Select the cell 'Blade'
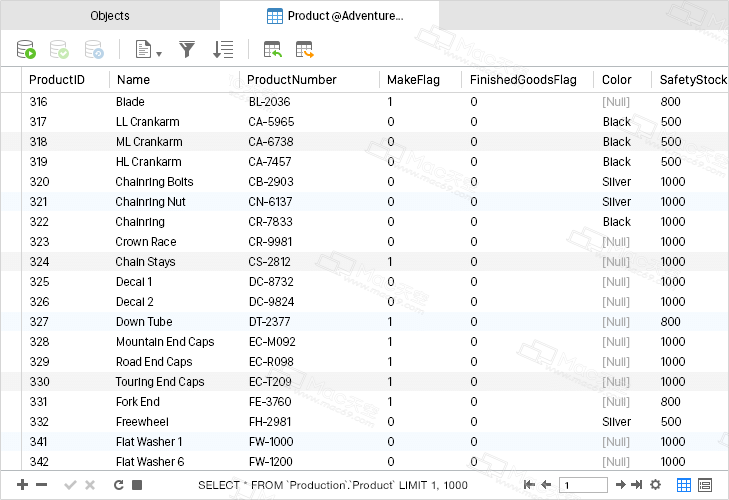The image size is (729, 500). coord(130,101)
